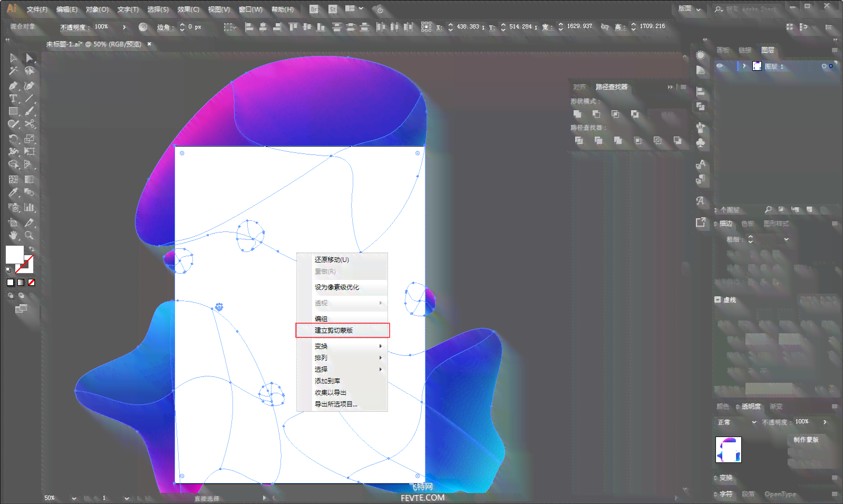Click the target circle of 图层 1
Viewport: 843px width, 504px height.
(824, 66)
